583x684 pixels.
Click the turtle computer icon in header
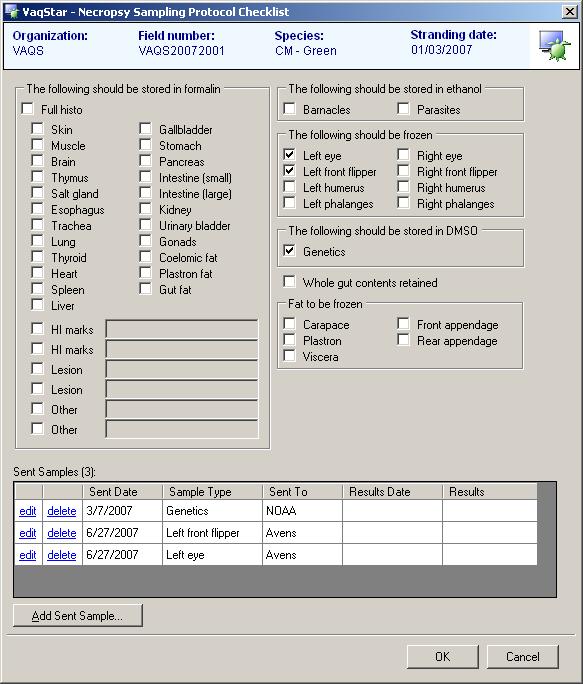554,45
